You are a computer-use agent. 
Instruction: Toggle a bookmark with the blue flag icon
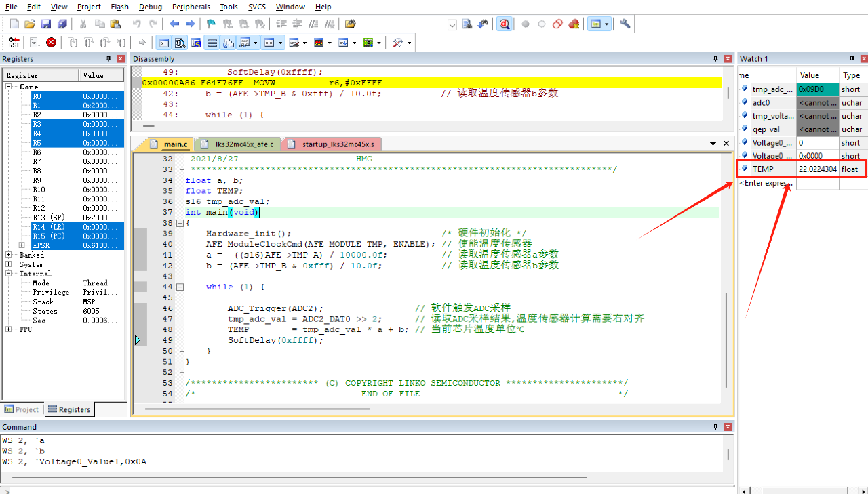point(211,24)
